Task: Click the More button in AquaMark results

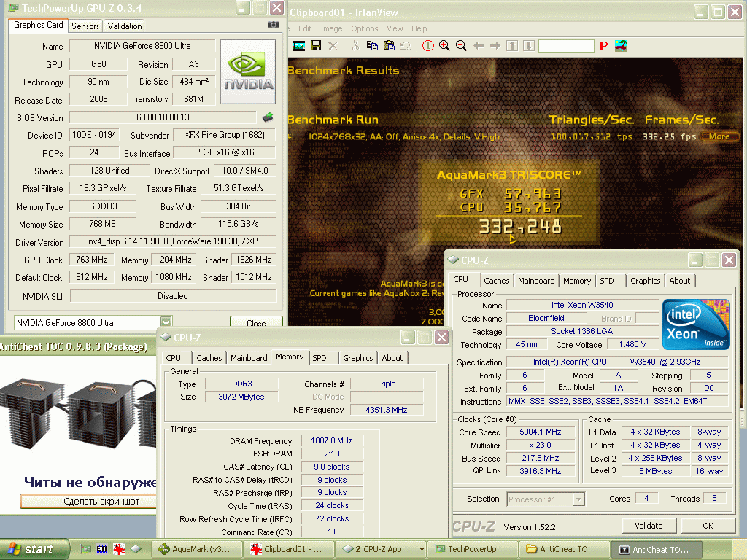Action: [x=719, y=136]
